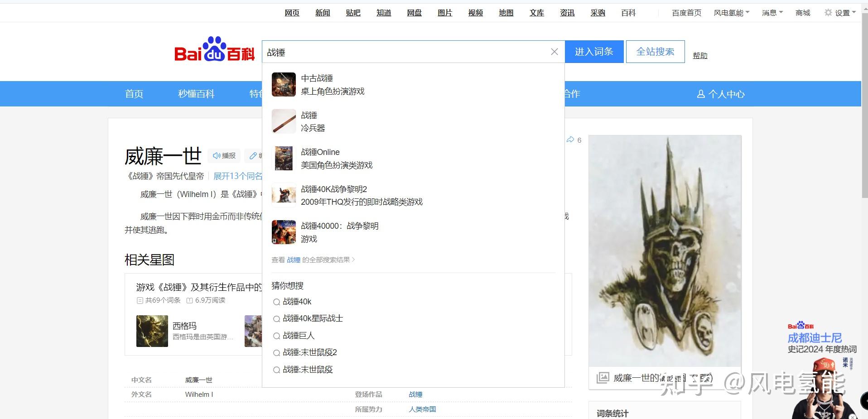Open the 文库 top navigation item
Viewport: 868px width, 419px height.
537,13
